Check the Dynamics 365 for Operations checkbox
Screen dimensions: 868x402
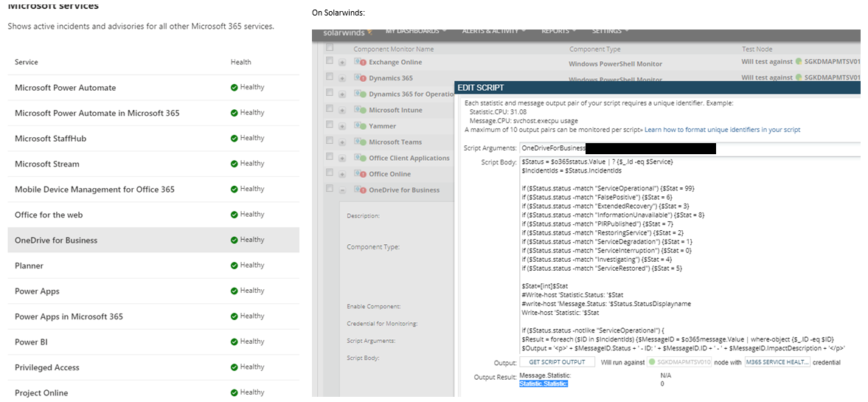tap(330, 92)
